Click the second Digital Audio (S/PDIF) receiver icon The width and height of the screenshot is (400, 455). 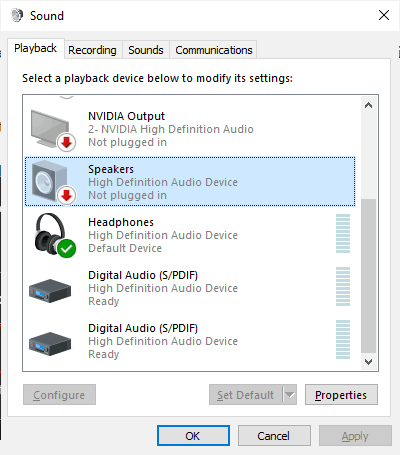pos(50,344)
